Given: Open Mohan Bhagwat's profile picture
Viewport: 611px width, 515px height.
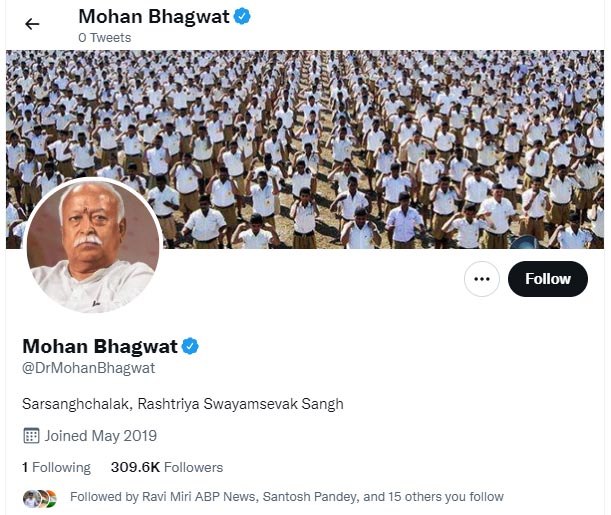Looking at the screenshot, I should pyautogui.click(x=93, y=245).
